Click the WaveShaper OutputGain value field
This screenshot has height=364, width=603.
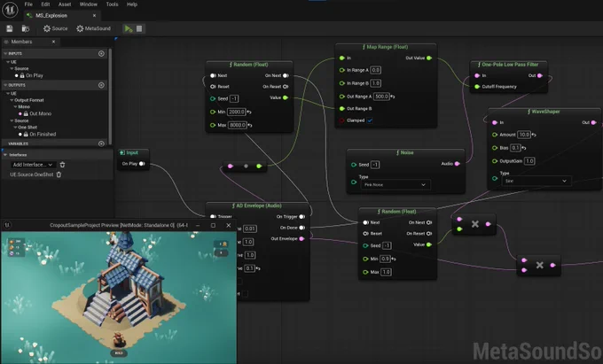coord(529,161)
